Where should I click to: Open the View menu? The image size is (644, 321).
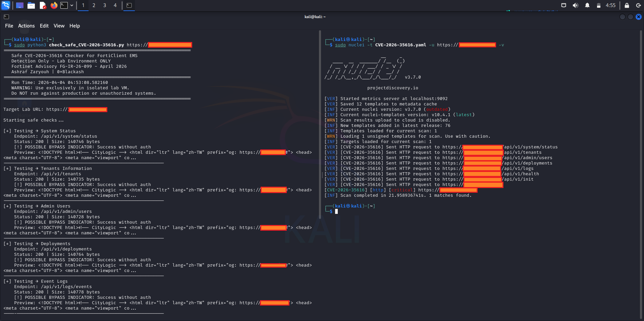(59, 26)
